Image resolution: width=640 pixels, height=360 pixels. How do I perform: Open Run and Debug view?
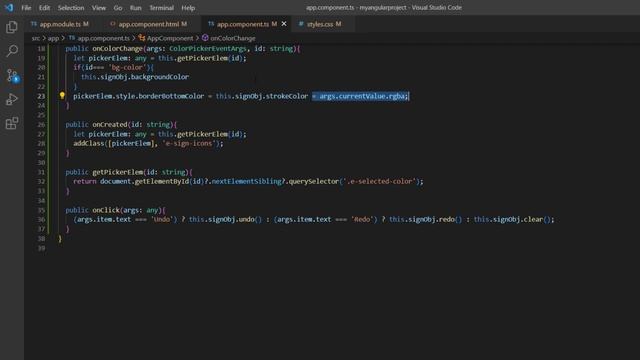[x=12, y=99]
